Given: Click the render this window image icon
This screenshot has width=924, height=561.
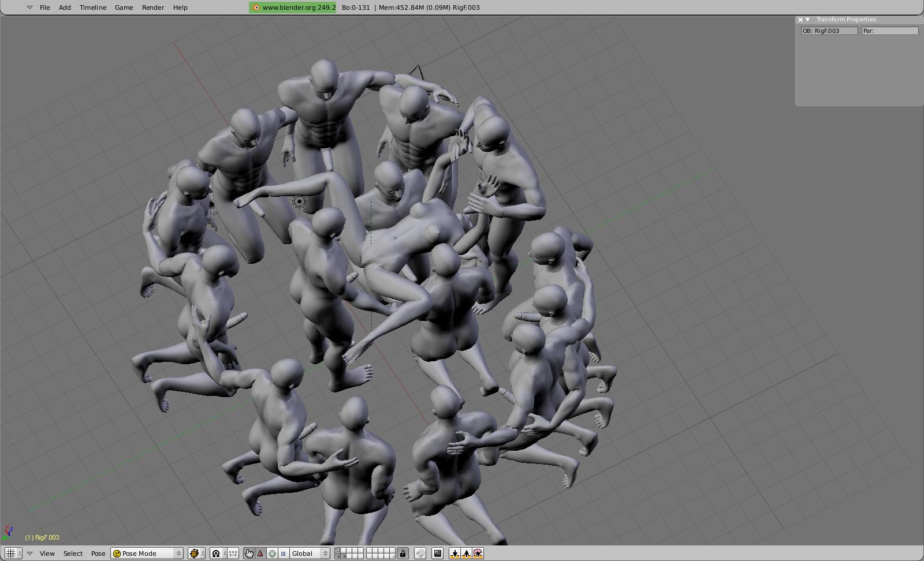Looking at the screenshot, I should click(437, 553).
